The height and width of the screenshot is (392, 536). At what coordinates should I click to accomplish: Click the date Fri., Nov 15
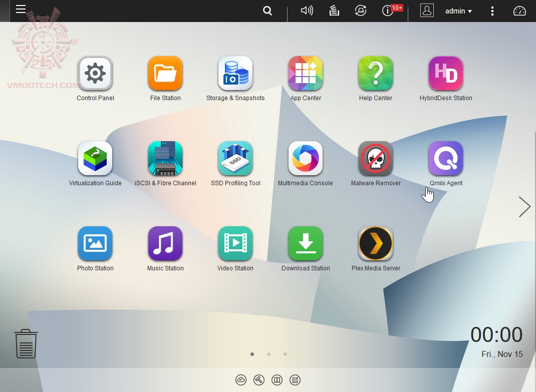502,354
